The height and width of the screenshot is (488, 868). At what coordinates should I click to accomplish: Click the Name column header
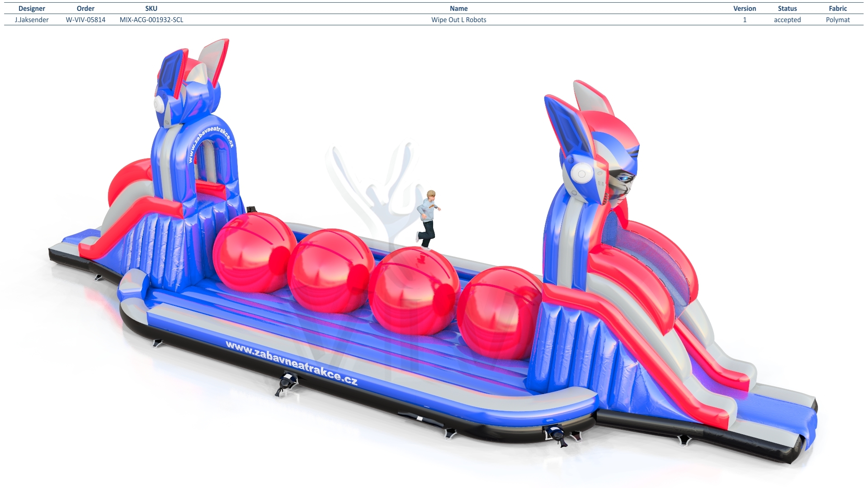[x=458, y=9]
